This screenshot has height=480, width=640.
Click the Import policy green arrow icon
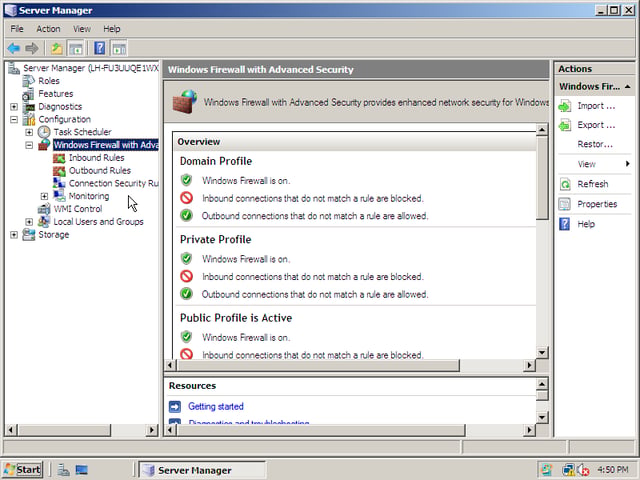coord(565,107)
